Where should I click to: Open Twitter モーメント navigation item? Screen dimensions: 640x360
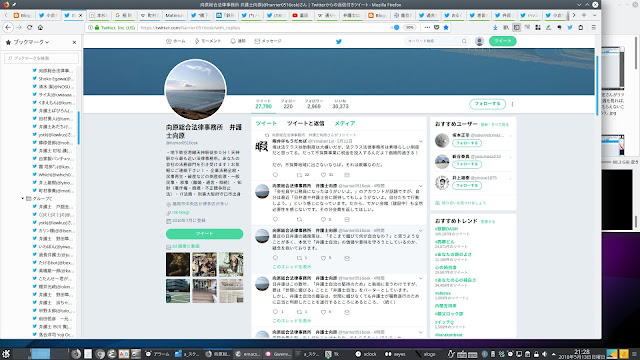[x=208, y=41]
